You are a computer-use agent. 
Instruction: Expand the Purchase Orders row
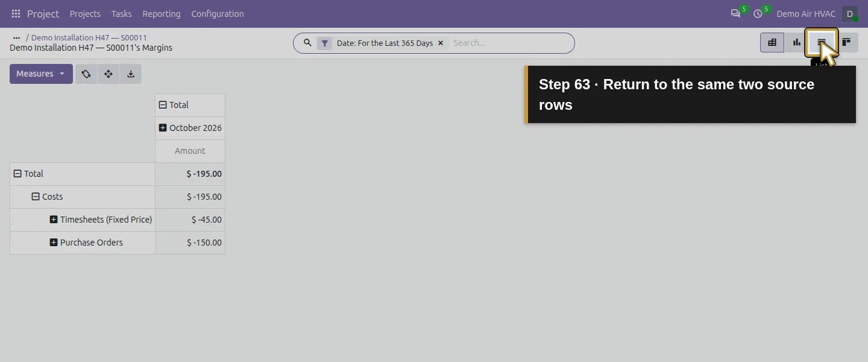click(83, 243)
